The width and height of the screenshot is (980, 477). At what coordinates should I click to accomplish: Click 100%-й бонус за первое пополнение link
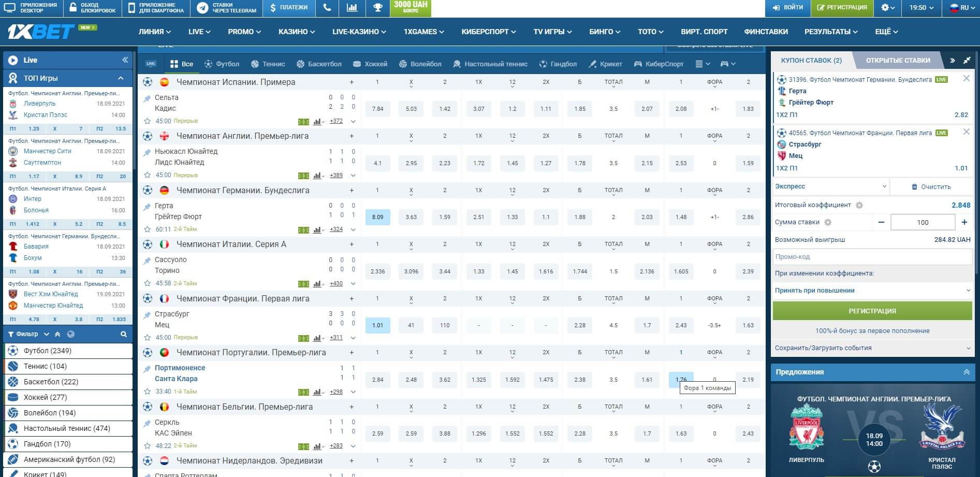click(872, 331)
